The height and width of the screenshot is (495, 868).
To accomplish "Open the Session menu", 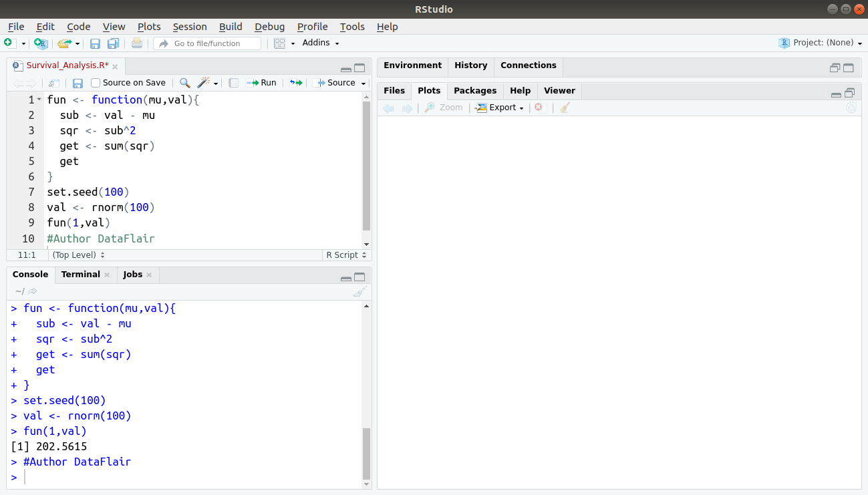I will pos(190,27).
